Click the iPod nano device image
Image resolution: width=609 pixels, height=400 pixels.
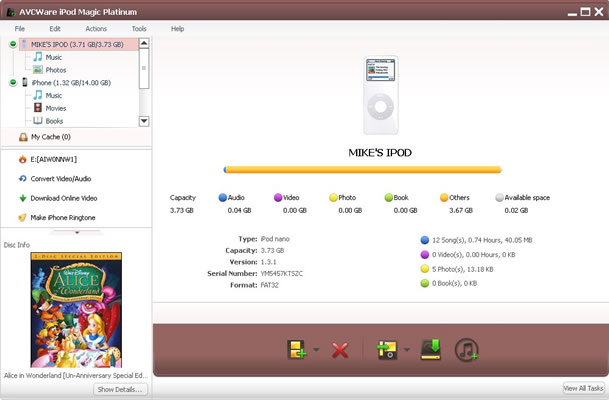[381, 95]
